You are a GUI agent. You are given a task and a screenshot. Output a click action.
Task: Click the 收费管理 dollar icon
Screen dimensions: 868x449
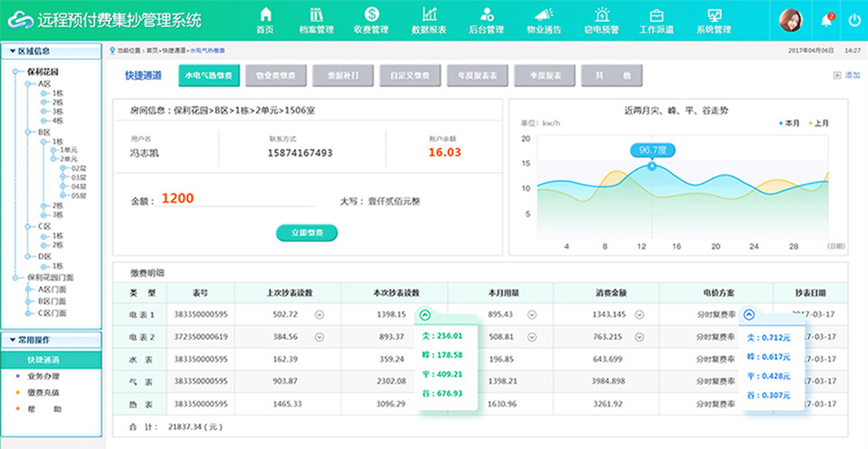click(x=370, y=15)
